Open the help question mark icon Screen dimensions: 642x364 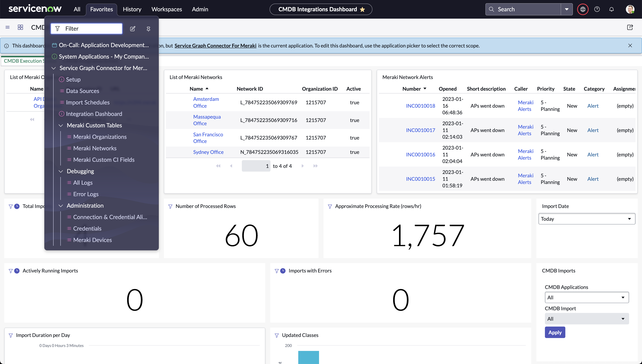tap(597, 9)
